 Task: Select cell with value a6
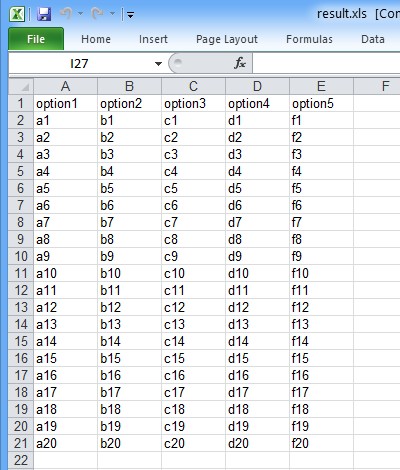pyautogui.click(x=65, y=205)
